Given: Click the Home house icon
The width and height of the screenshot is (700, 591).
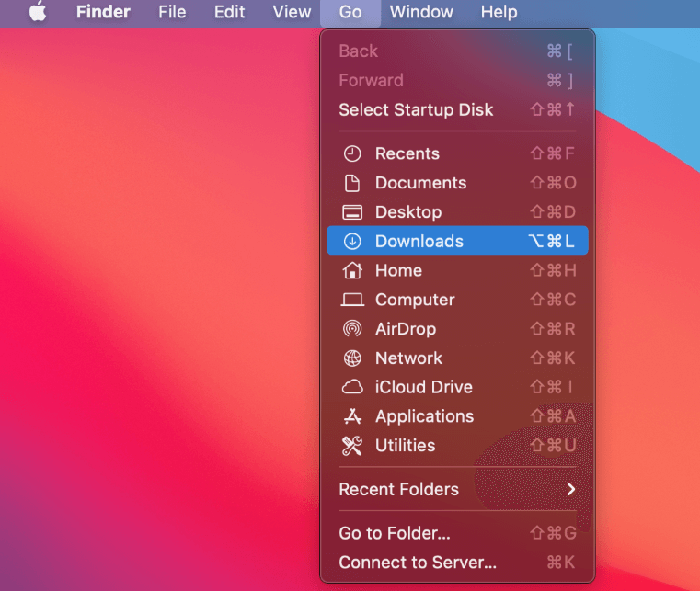Looking at the screenshot, I should click(352, 270).
